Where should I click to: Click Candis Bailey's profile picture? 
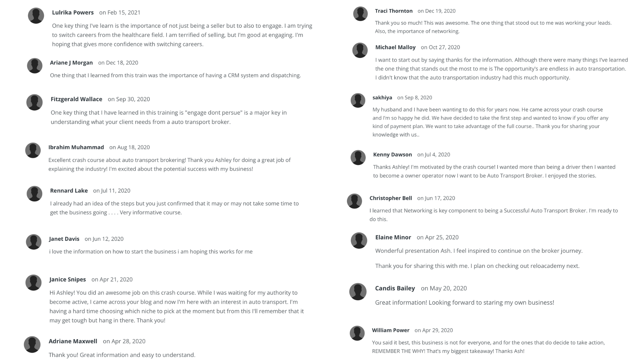click(x=358, y=292)
